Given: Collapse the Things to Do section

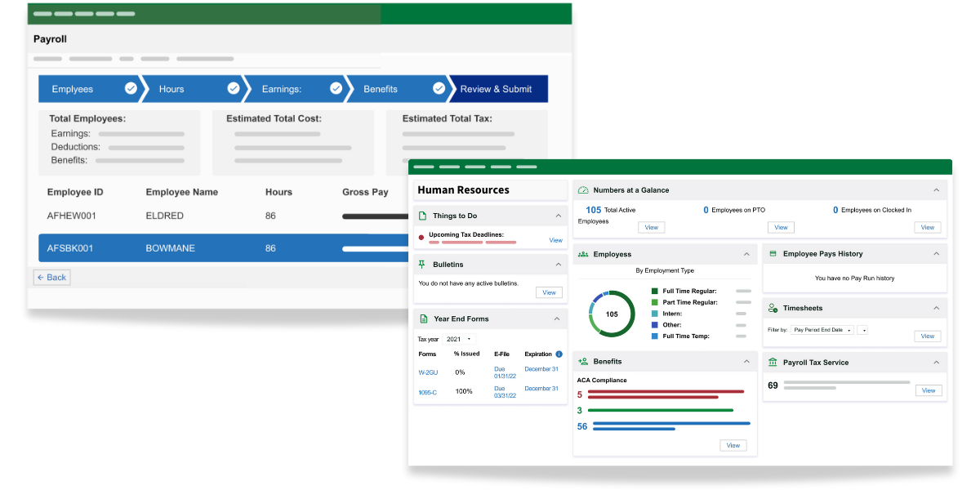Looking at the screenshot, I should coord(557,215).
